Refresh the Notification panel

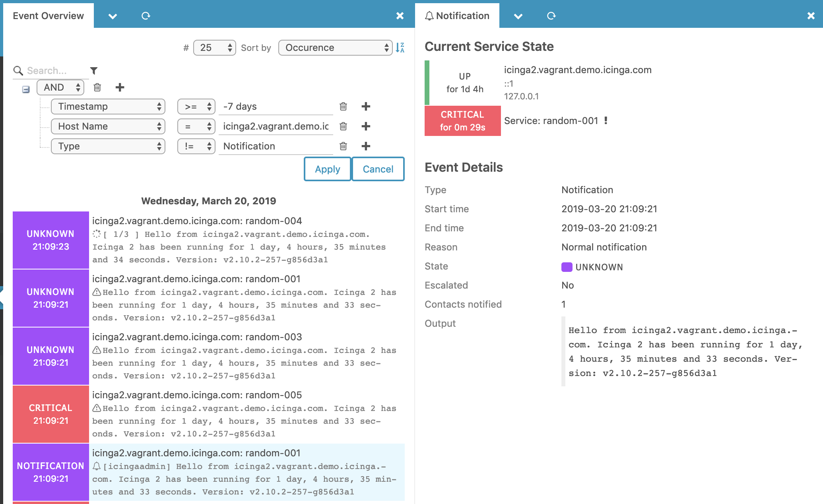coord(551,16)
